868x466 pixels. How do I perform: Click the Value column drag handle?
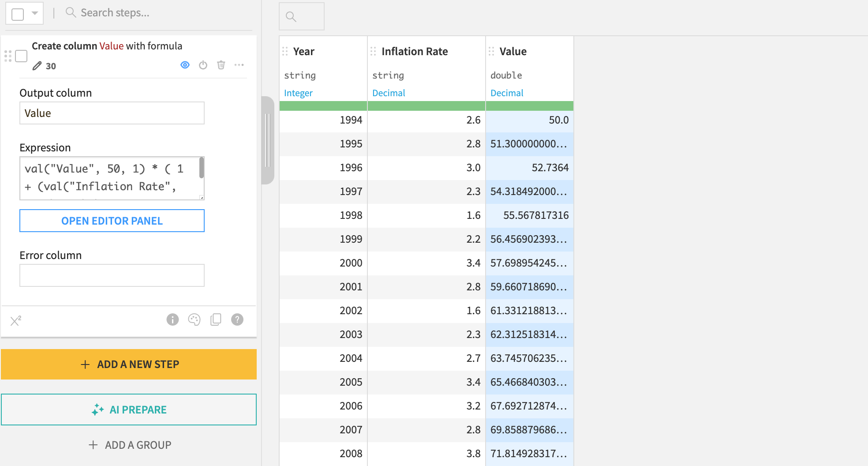click(491, 52)
